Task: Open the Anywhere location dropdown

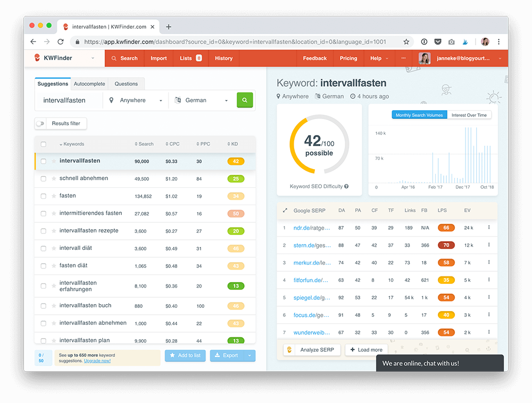Action: [x=136, y=100]
